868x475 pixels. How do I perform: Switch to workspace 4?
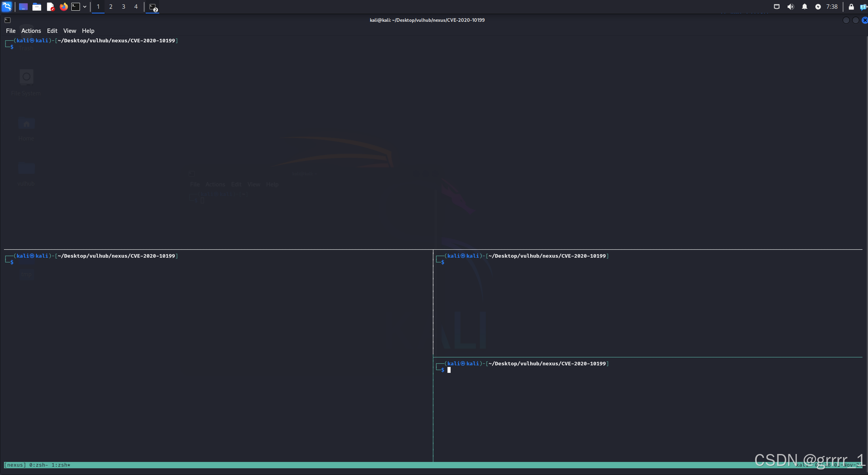(136, 7)
